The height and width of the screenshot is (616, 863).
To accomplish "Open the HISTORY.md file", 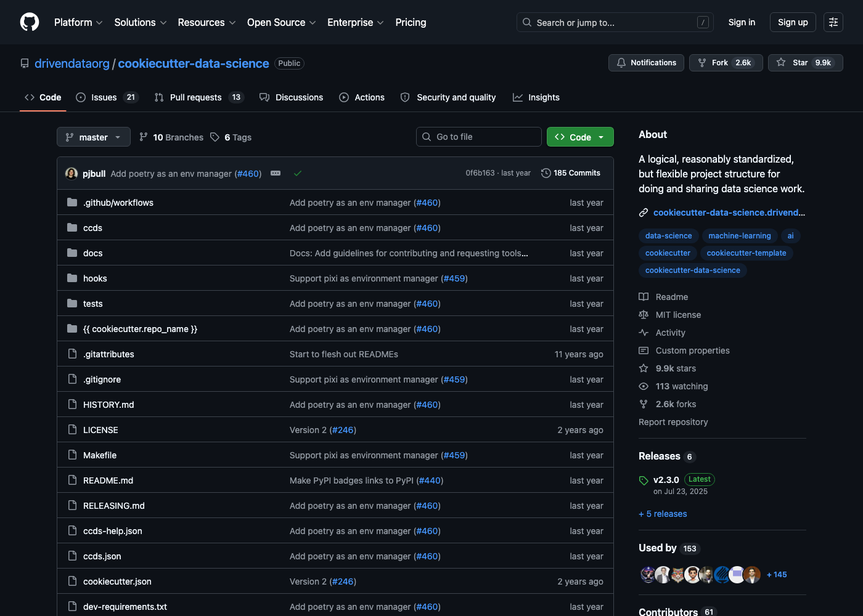I will (108, 405).
